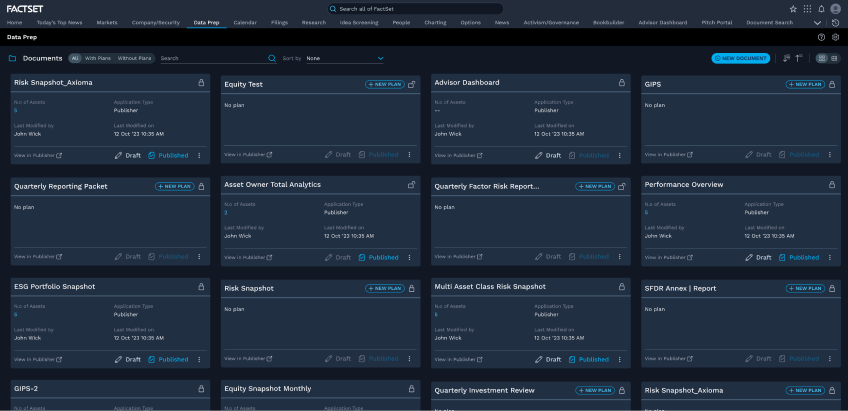This screenshot has width=848, height=411.
Task: Click the Documents folder icon
Action: (12, 58)
